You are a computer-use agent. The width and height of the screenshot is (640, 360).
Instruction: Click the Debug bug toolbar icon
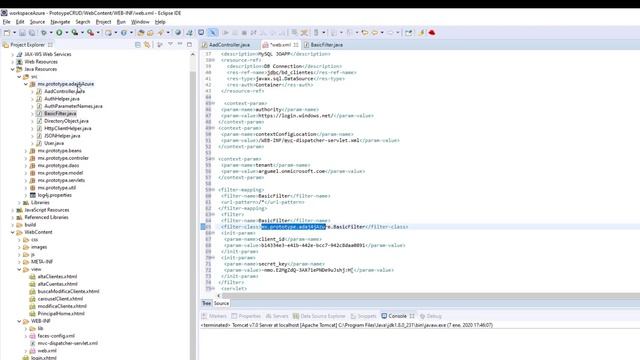pyautogui.click(x=44, y=33)
